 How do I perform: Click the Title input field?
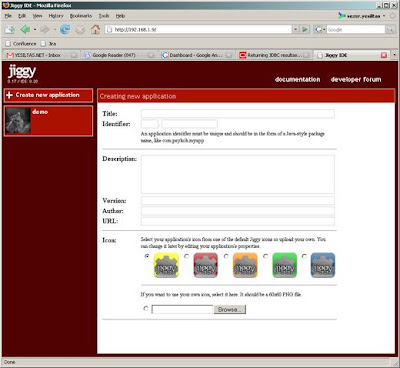coord(238,113)
